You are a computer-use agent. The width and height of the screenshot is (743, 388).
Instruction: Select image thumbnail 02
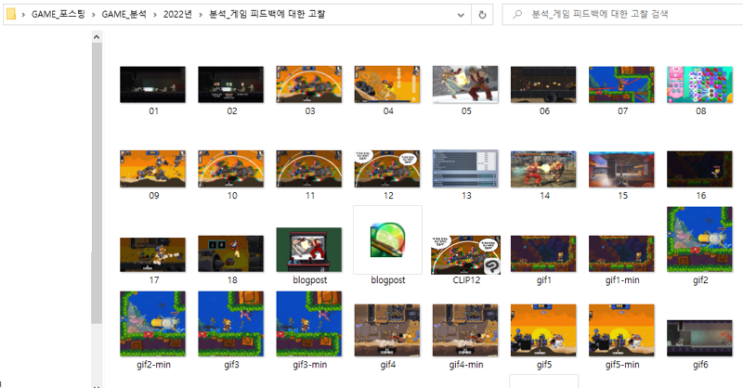[231, 84]
